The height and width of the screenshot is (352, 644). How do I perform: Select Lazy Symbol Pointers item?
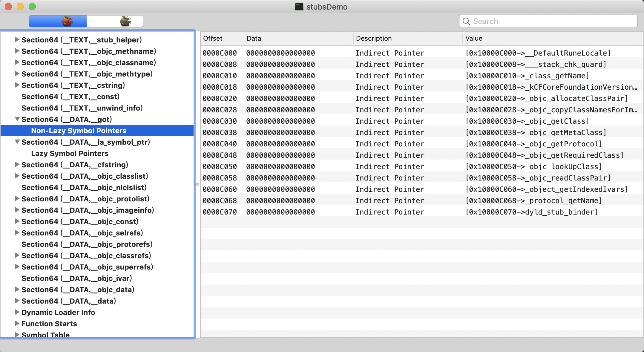tap(70, 153)
